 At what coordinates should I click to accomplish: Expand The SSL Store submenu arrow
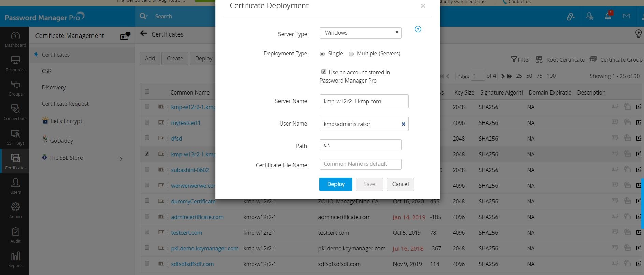point(121,159)
